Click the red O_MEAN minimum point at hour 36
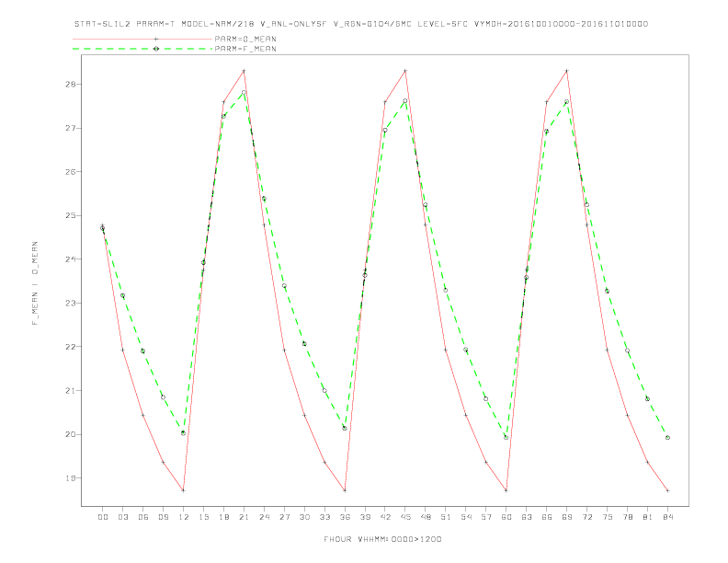Screen dimensions: 728x563 point(345,490)
